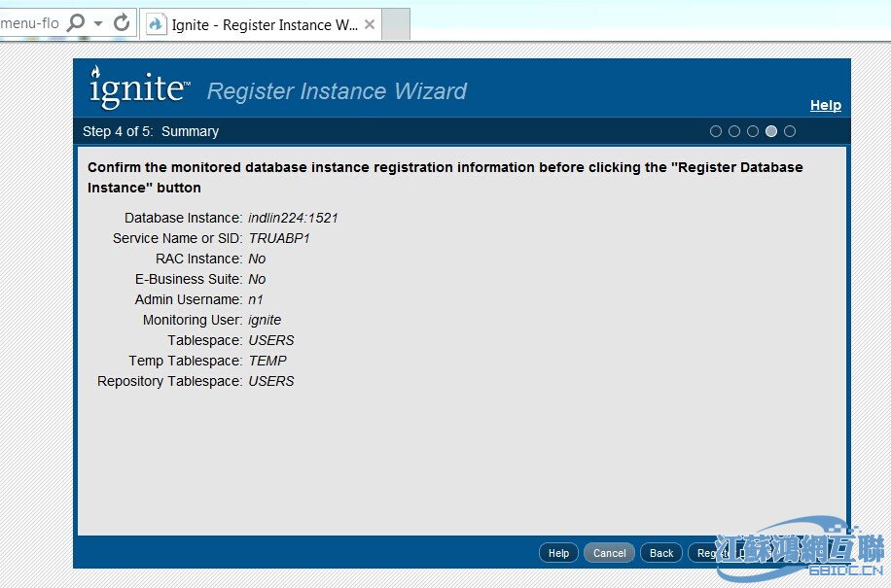Screen dimensions: 891x588
Task: Click the Admin Username value 'n1'
Action: [256, 299]
